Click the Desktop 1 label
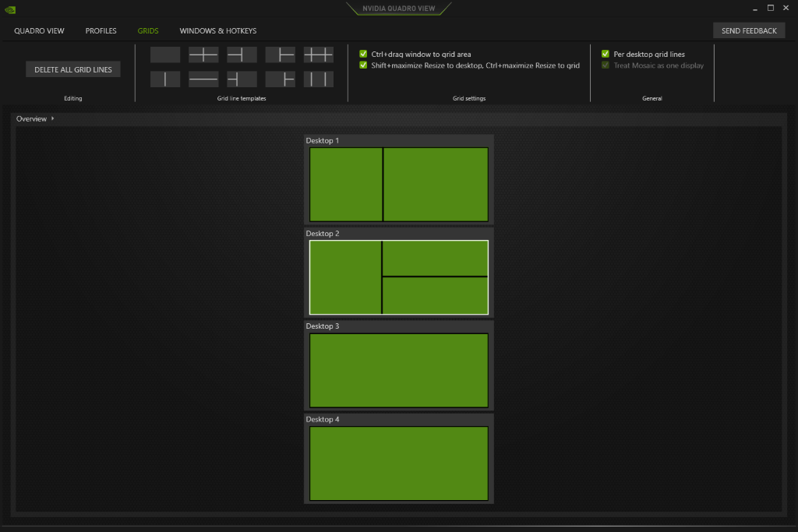This screenshot has width=798, height=532. pos(322,140)
